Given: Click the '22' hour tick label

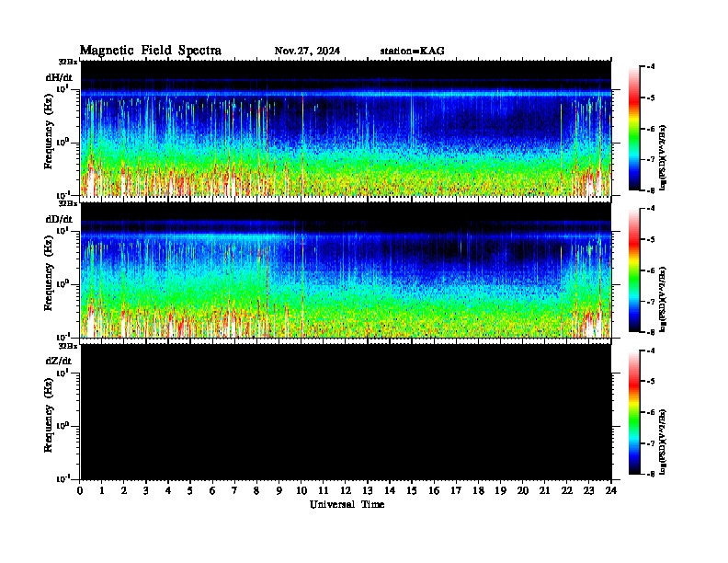Looking at the screenshot, I should tap(567, 491).
